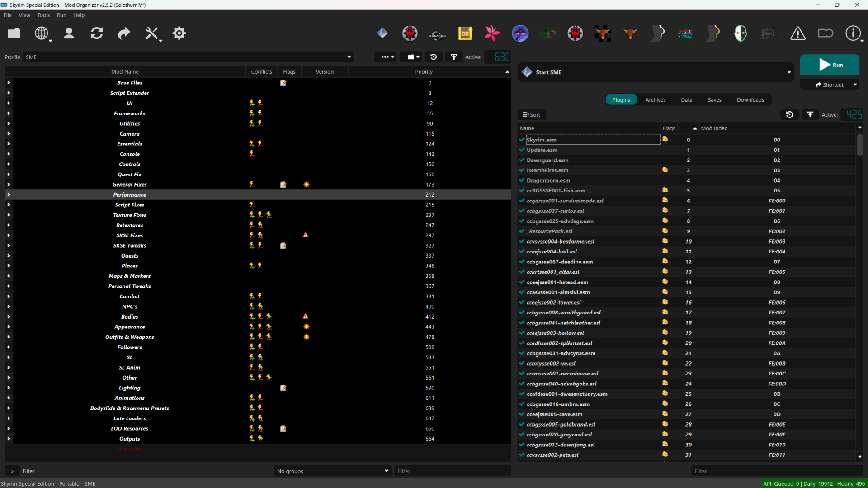Expand the Base Files separator
This screenshot has height=488, width=868.
9,83
